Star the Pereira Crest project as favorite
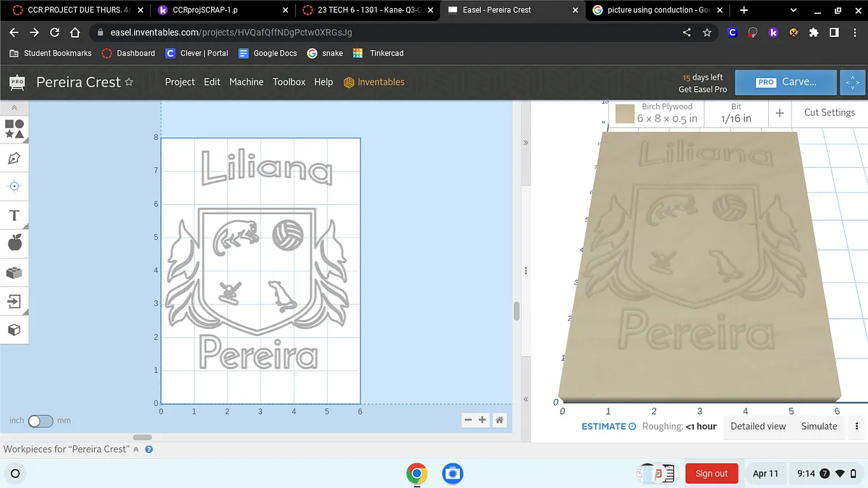This screenshot has height=488, width=868. click(129, 82)
